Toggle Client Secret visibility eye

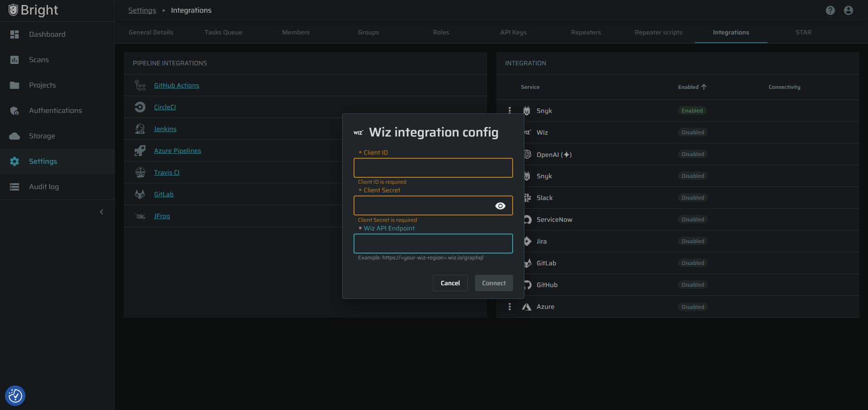coord(500,206)
